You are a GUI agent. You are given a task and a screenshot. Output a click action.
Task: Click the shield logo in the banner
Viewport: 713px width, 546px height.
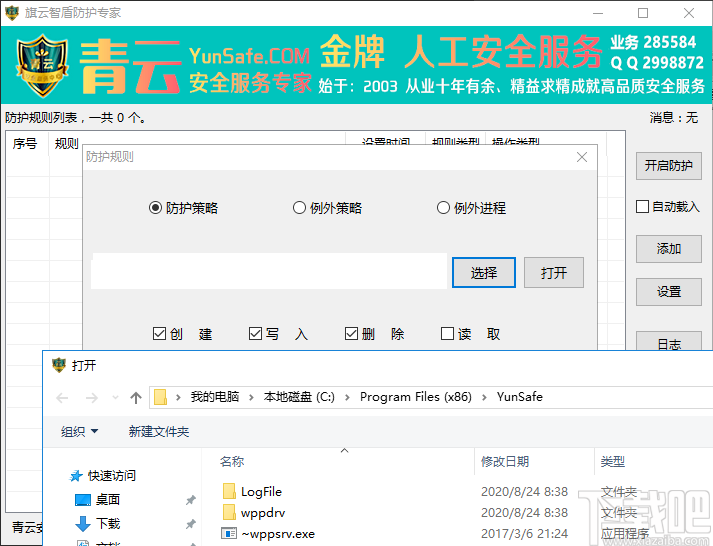tap(42, 66)
